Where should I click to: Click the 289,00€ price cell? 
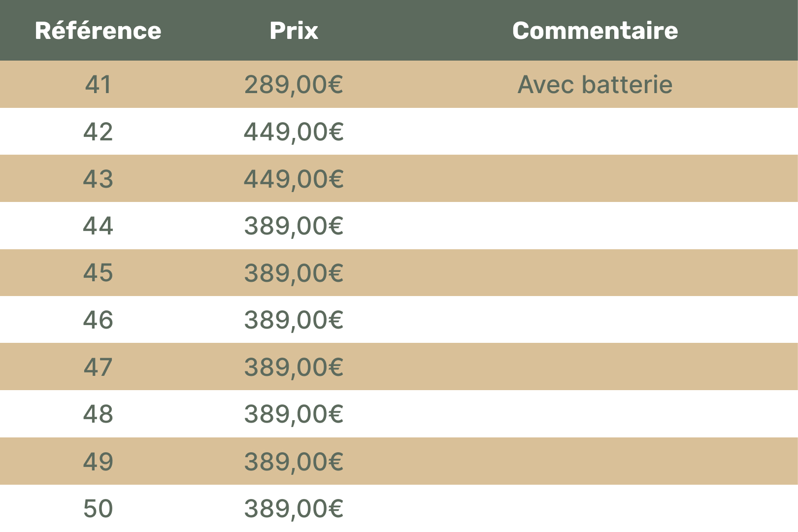coord(294,84)
